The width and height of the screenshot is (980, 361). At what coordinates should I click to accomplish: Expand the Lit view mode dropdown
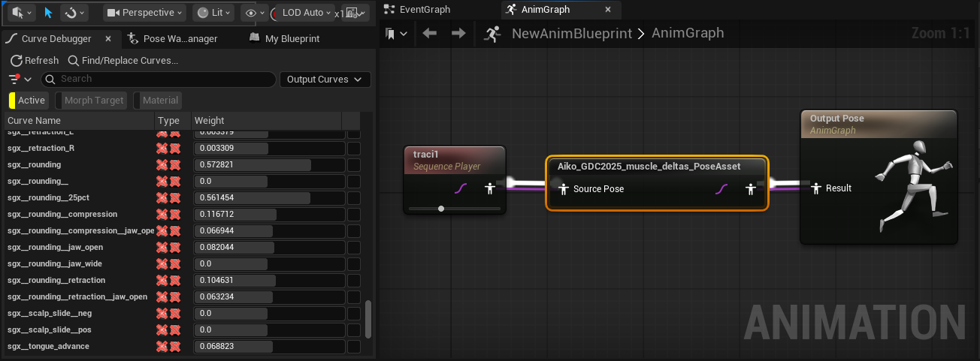(x=213, y=13)
